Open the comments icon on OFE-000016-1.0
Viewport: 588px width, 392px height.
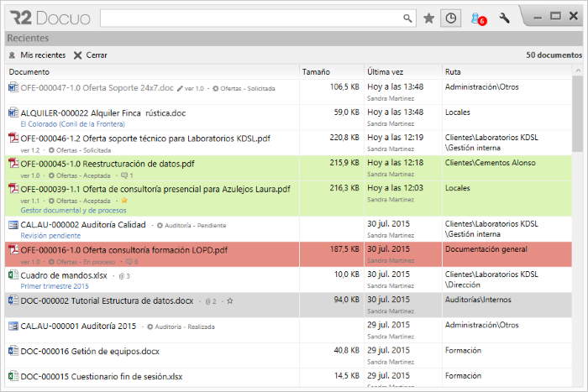tap(129, 262)
